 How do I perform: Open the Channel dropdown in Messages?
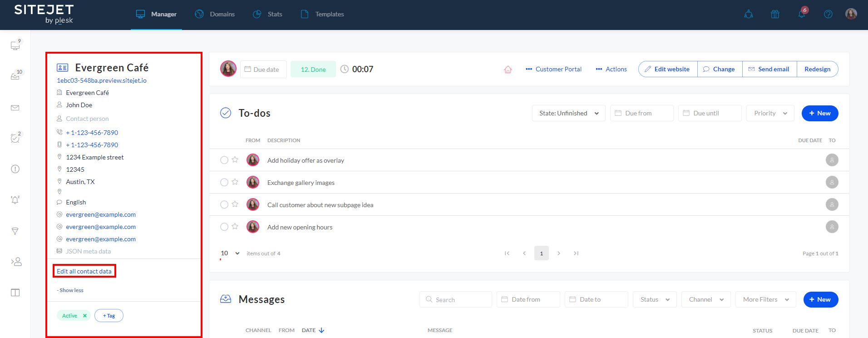[x=705, y=299]
